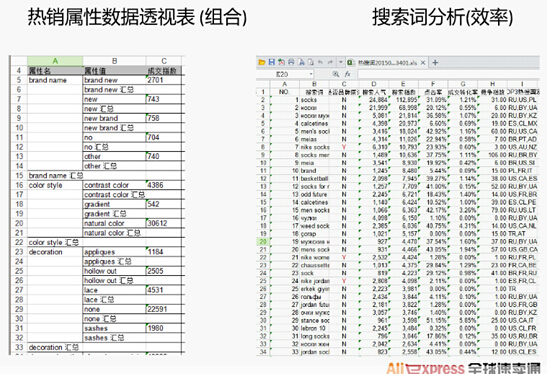This screenshot has width=547, height=379.
Task: Close the .xls workbook tab with X
Action: point(423,63)
